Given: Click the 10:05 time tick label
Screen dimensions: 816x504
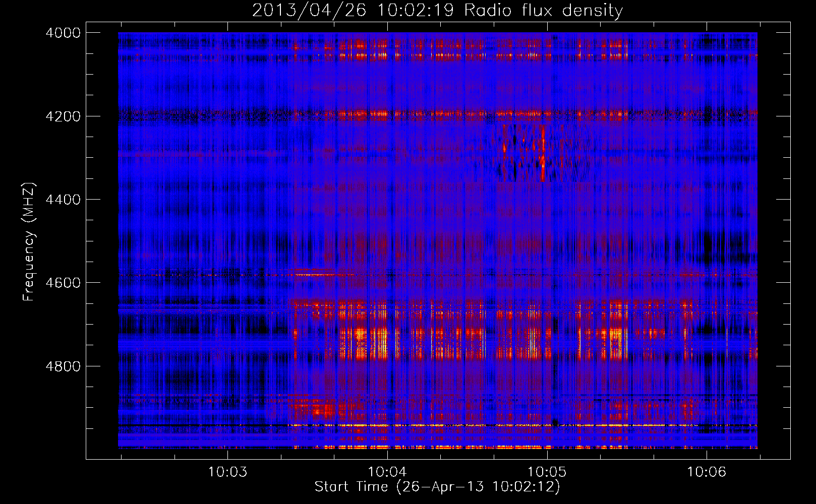Looking at the screenshot, I should coord(547,472).
